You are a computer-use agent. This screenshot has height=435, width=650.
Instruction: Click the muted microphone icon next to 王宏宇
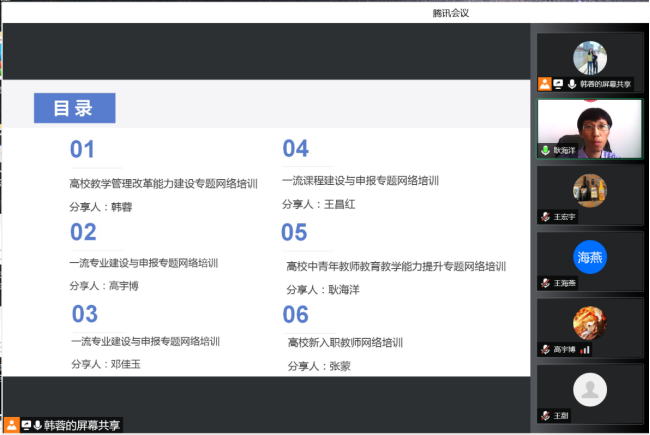(x=546, y=216)
